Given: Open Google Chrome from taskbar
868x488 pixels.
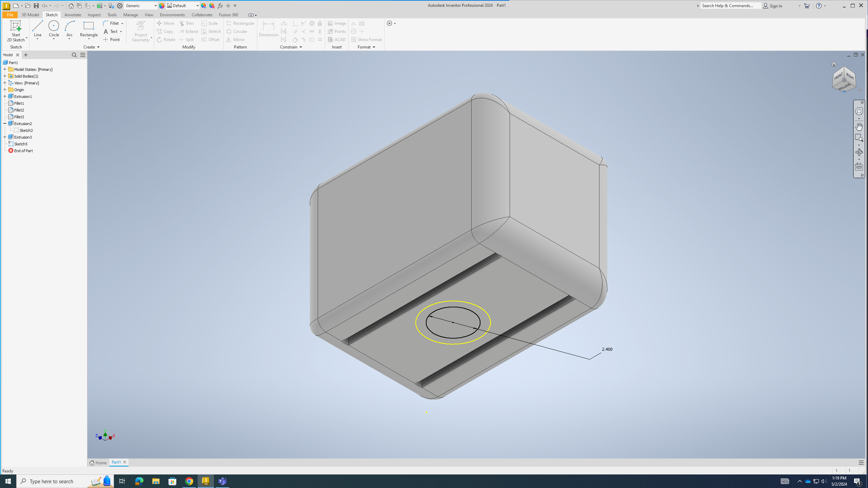Looking at the screenshot, I should click(x=189, y=481).
